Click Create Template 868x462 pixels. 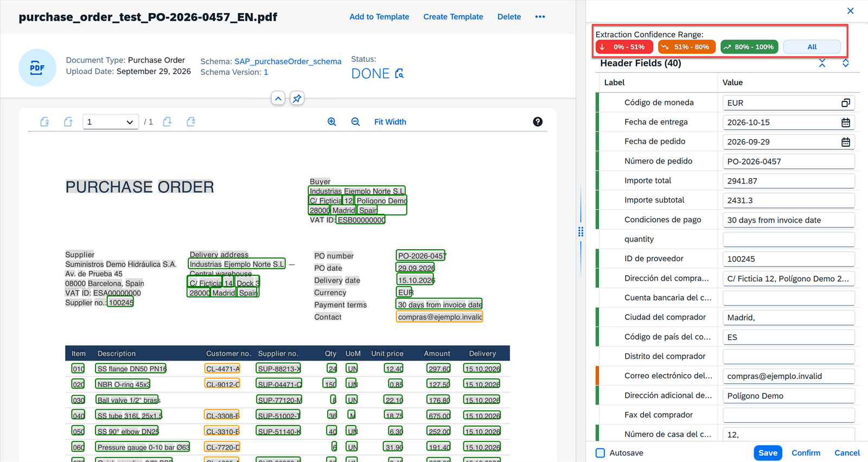(x=453, y=17)
